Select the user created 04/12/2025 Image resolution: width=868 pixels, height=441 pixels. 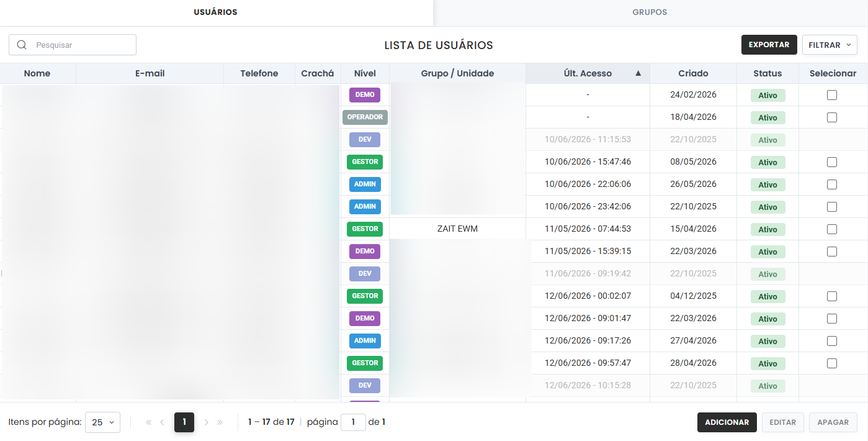coord(832,296)
